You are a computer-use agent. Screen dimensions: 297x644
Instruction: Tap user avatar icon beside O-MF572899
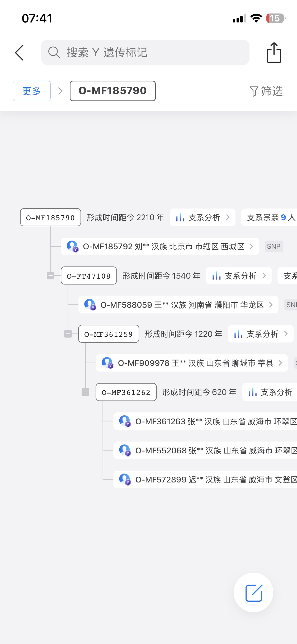(x=125, y=479)
